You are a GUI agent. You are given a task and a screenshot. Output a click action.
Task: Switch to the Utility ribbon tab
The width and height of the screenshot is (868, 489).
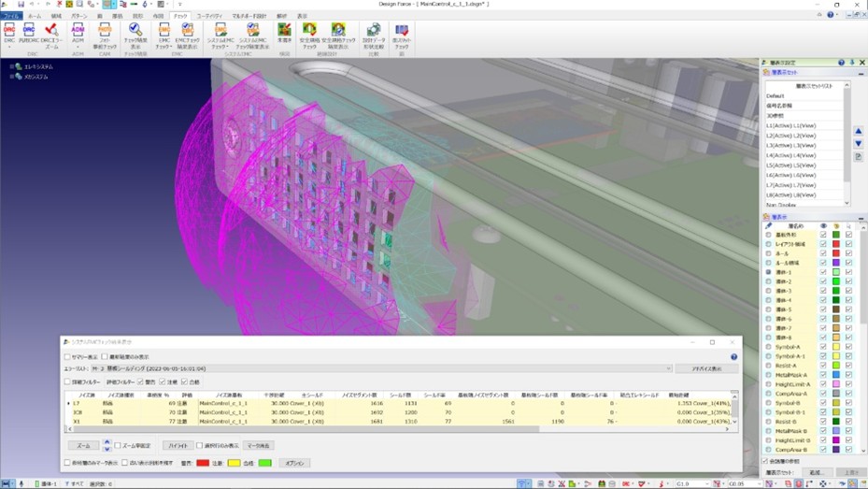point(209,16)
